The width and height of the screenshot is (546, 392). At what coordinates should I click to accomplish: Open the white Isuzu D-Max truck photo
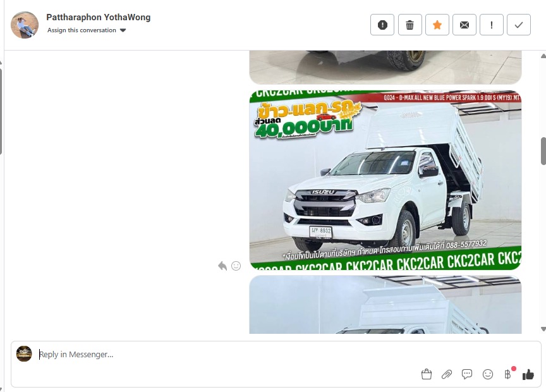tap(385, 180)
